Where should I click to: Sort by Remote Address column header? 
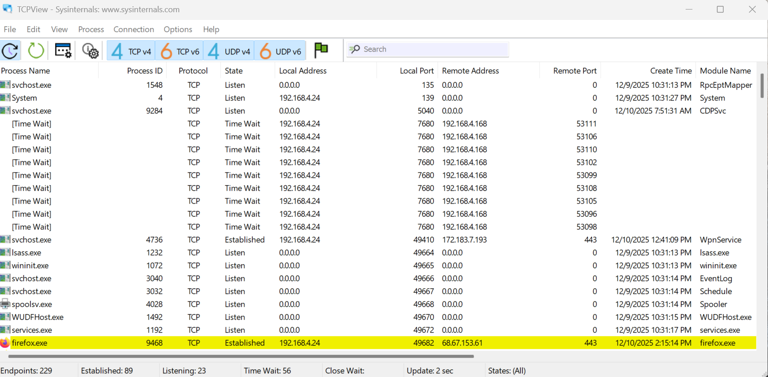click(489, 71)
